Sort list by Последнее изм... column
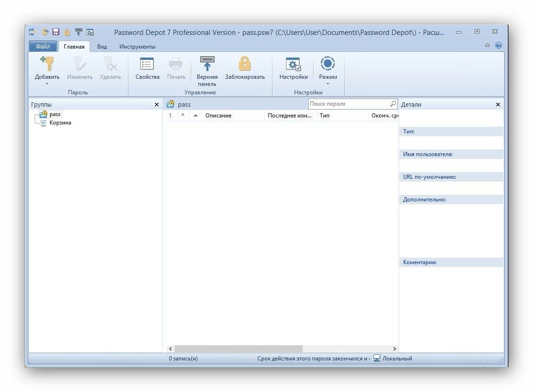The image size is (533, 392). pos(290,116)
